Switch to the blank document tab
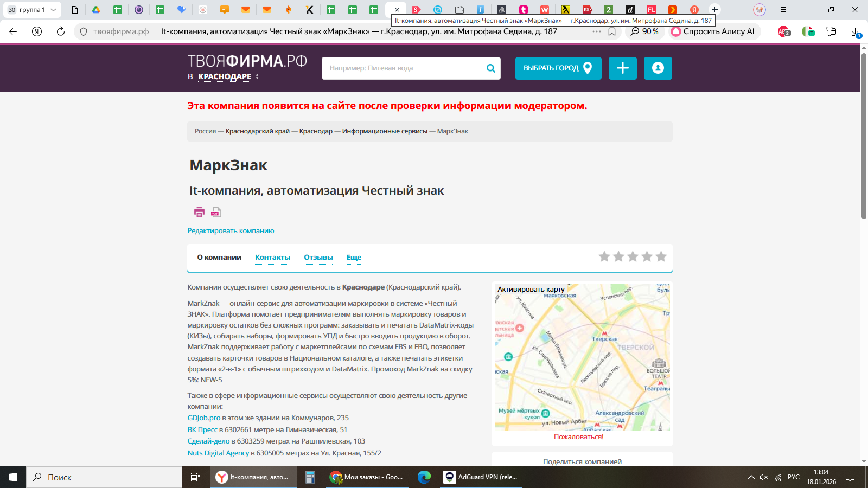 75,10
